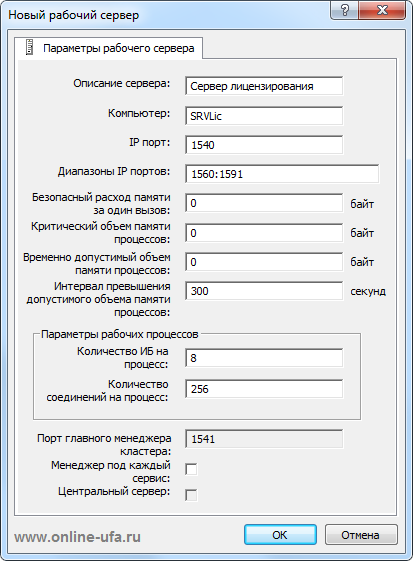Select the Компьютер field containing SRVLic
Image resolution: width=413 pixels, height=561 pixels.
(264, 116)
